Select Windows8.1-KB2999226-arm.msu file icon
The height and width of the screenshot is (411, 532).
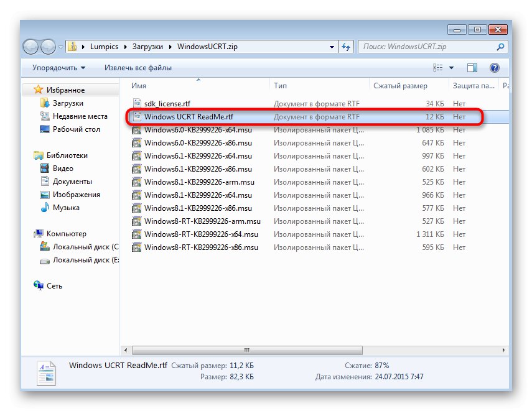pyautogui.click(x=136, y=182)
